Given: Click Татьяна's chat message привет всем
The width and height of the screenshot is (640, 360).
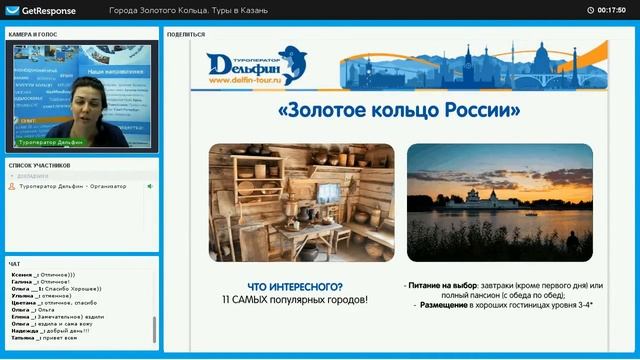Looking at the screenshot, I should click(x=44, y=338).
